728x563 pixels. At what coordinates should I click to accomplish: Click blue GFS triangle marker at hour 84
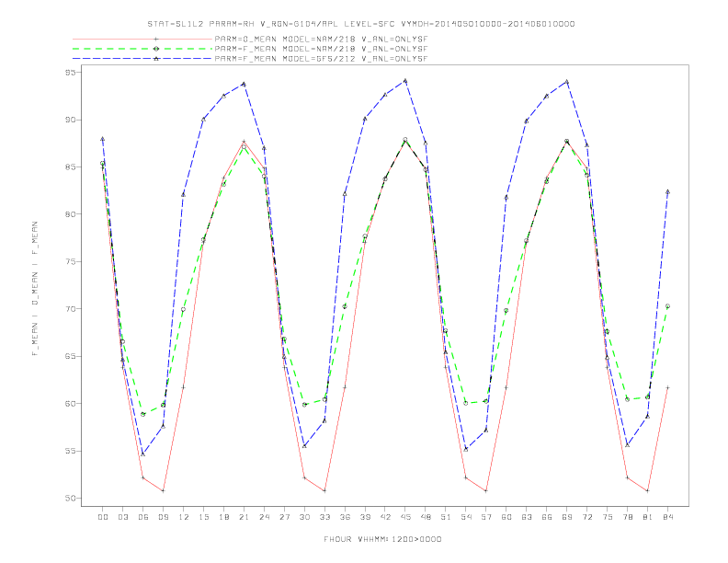click(667, 191)
